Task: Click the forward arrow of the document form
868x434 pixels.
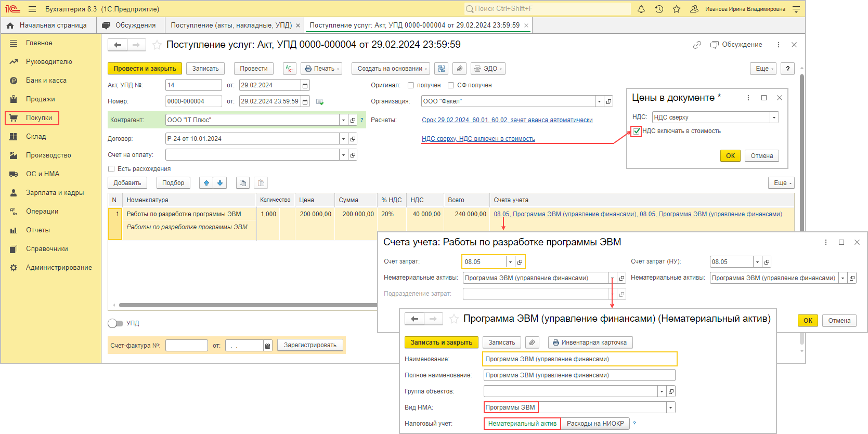Action: [x=136, y=45]
